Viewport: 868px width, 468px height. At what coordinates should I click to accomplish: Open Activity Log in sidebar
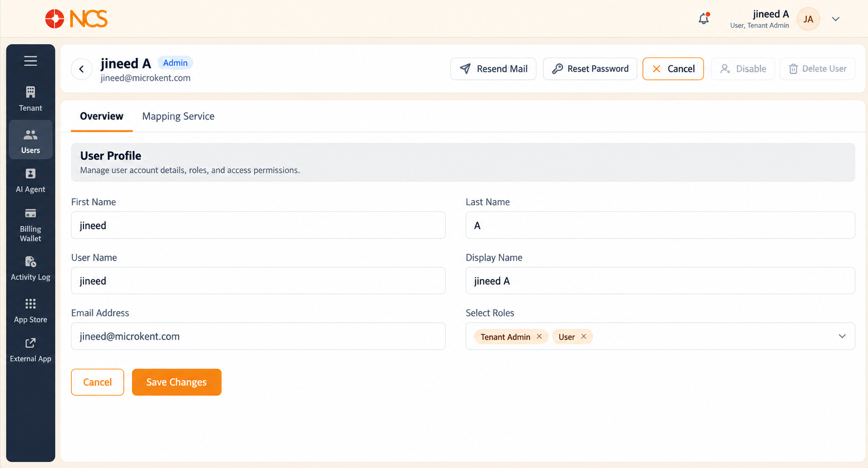tap(30, 269)
